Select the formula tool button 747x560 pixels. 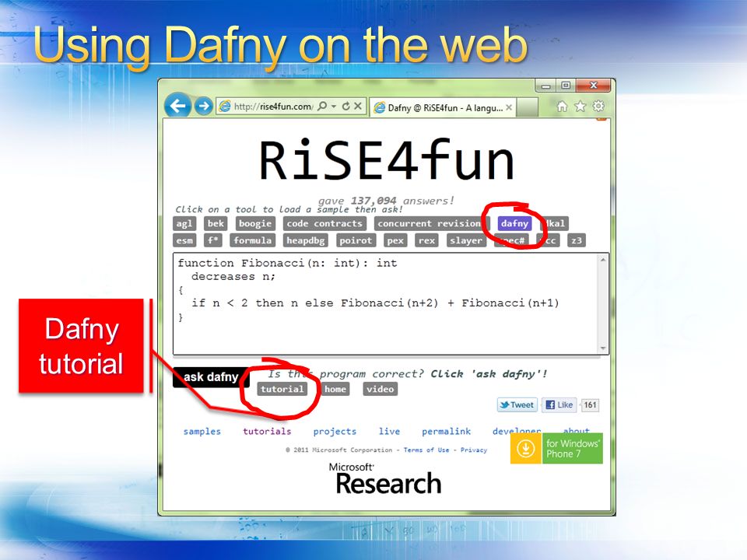[x=252, y=240]
